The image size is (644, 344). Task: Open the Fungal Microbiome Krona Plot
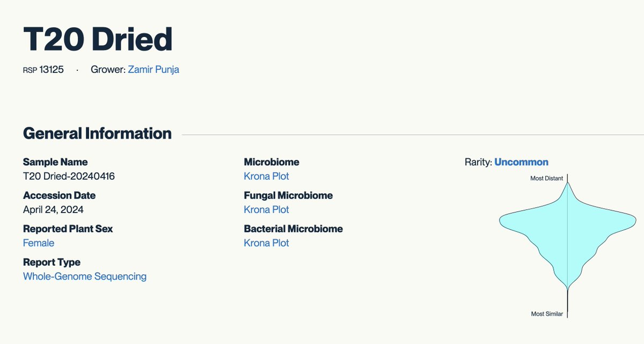pos(266,209)
